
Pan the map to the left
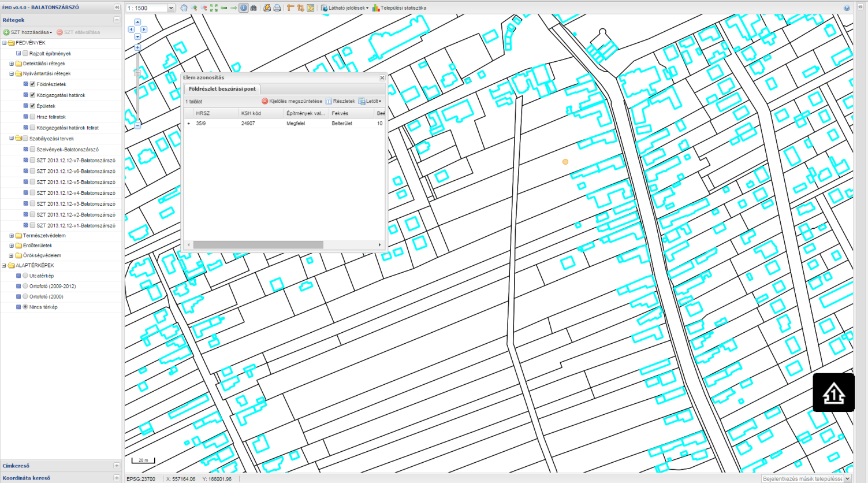click(131, 29)
